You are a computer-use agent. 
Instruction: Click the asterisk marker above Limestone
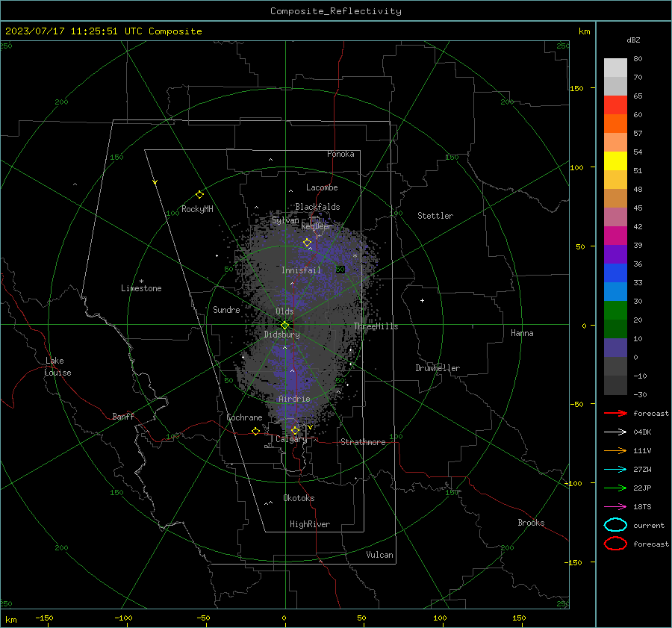pyautogui.click(x=141, y=282)
